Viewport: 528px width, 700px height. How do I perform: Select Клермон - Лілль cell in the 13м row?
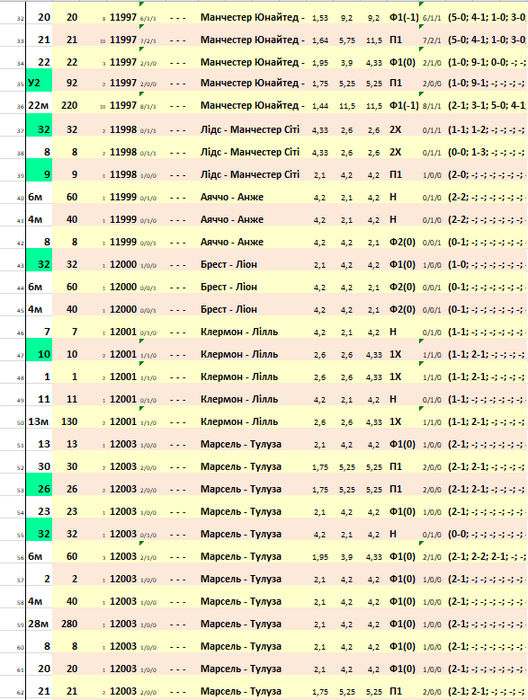(239, 421)
